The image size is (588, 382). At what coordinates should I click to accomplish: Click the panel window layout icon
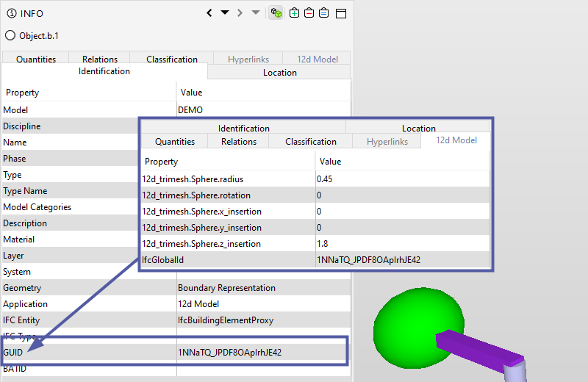coord(340,13)
